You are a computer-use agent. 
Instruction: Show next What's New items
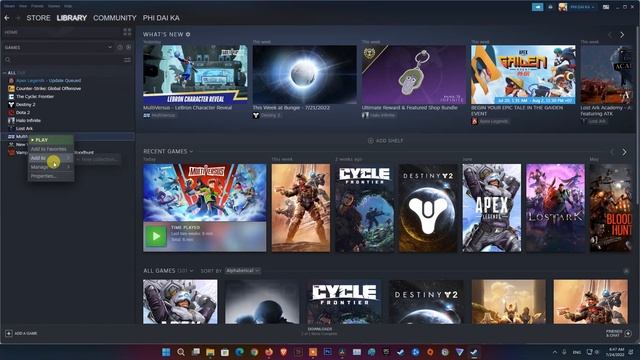click(622, 35)
